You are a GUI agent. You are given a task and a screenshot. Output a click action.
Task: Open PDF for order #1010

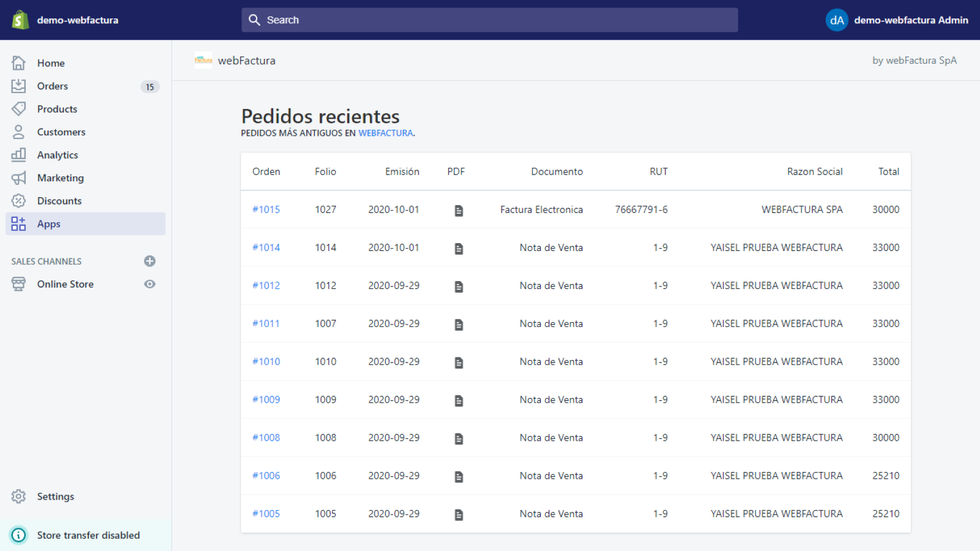[x=459, y=362]
